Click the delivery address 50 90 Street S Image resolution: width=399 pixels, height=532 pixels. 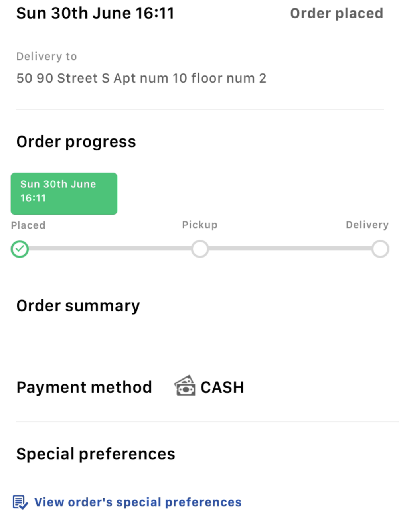pyautogui.click(x=141, y=78)
